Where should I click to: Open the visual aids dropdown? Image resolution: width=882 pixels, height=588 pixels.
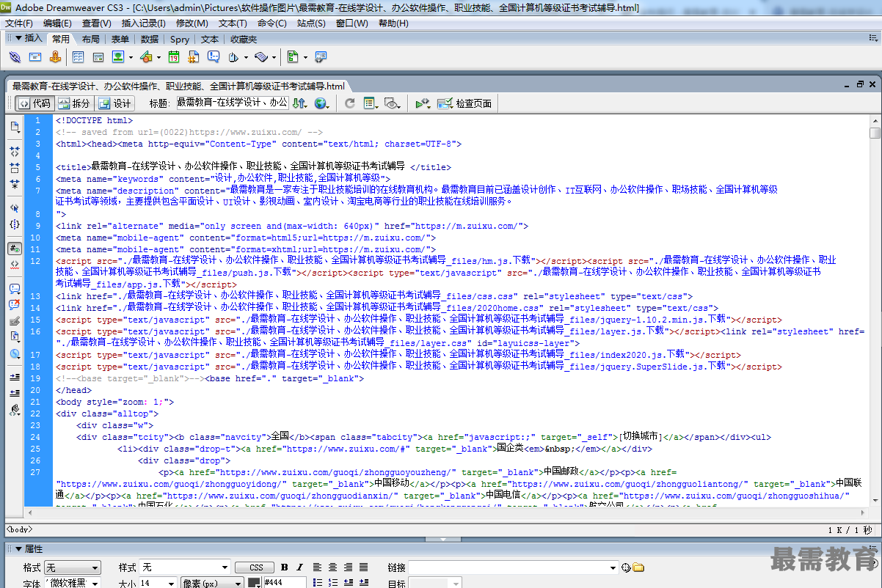(x=393, y=103)
